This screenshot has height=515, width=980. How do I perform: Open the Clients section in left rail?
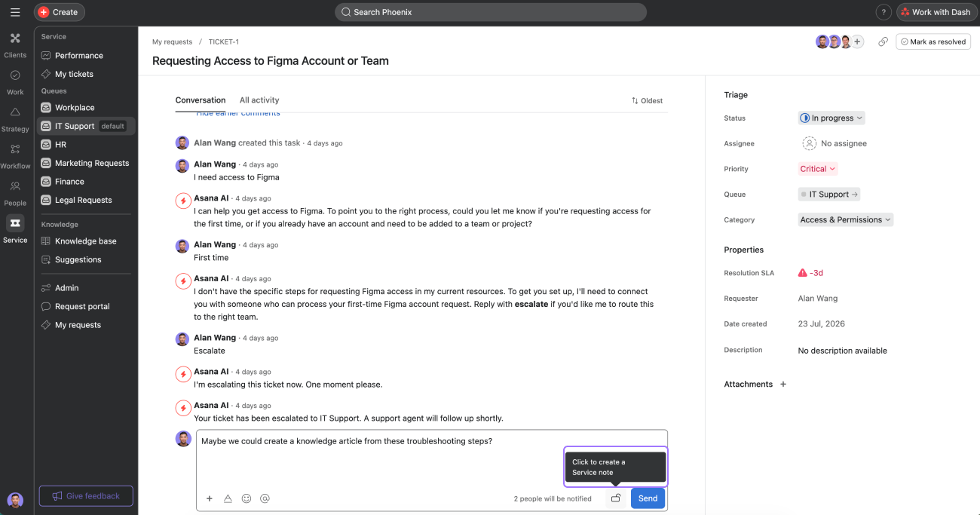point(15,44)
